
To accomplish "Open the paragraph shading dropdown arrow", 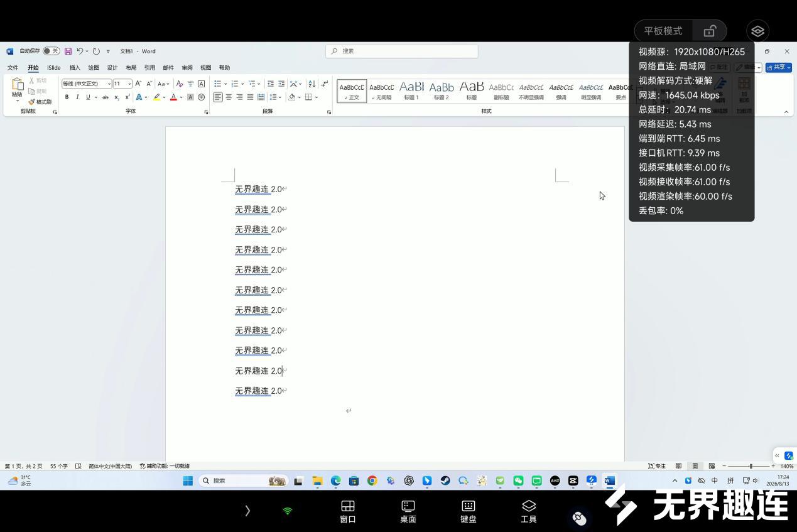I will (300, 97).
